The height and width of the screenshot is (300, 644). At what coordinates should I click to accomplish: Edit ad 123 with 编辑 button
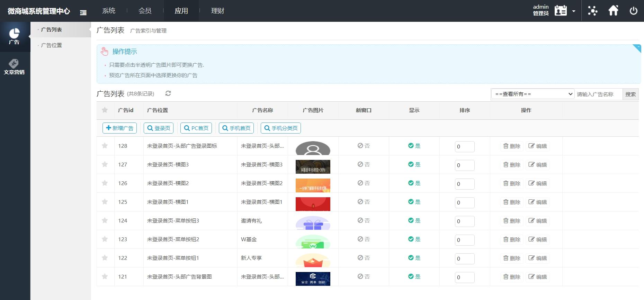point(537,239)
